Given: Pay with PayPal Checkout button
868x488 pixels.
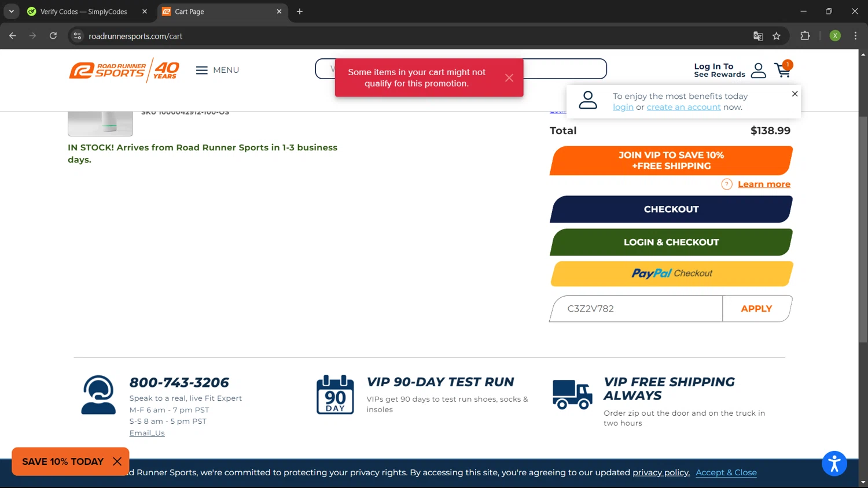Looking at the screenshot, I should (x=671, y=273).
